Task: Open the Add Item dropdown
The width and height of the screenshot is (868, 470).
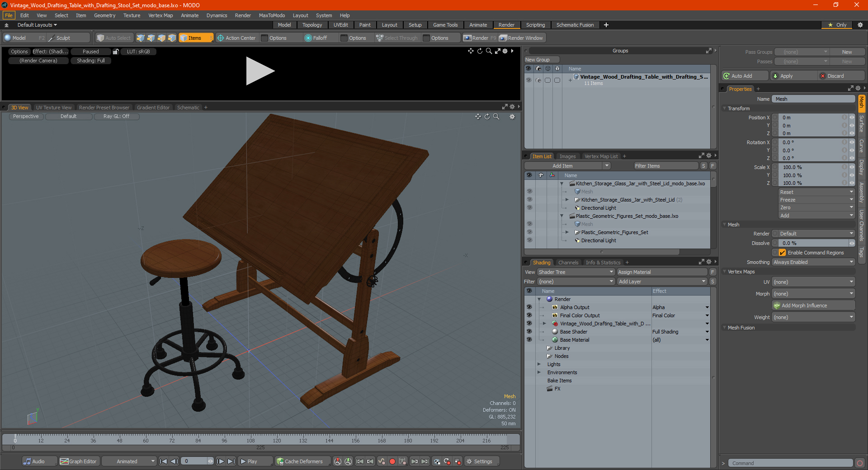Action: pos(567,166)
